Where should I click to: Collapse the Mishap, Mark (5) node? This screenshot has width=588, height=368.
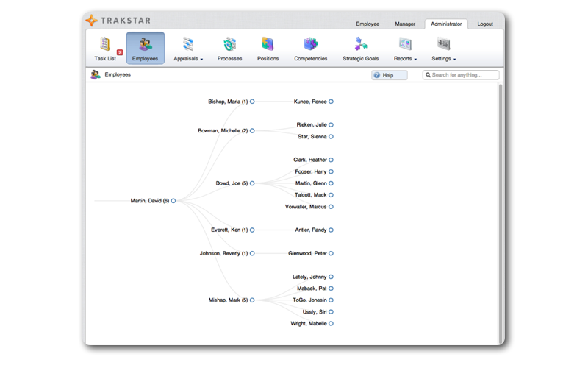[252, 300]
